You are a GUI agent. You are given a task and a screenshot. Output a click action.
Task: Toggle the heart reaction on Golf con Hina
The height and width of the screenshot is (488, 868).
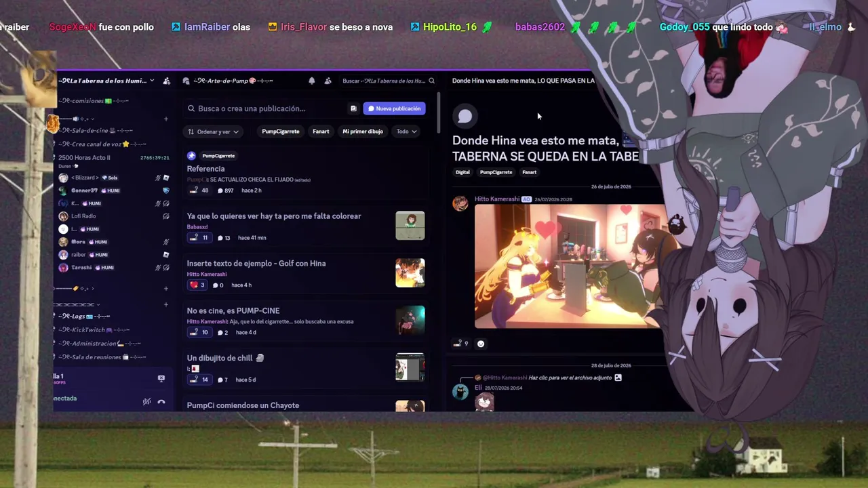(197, 285)
